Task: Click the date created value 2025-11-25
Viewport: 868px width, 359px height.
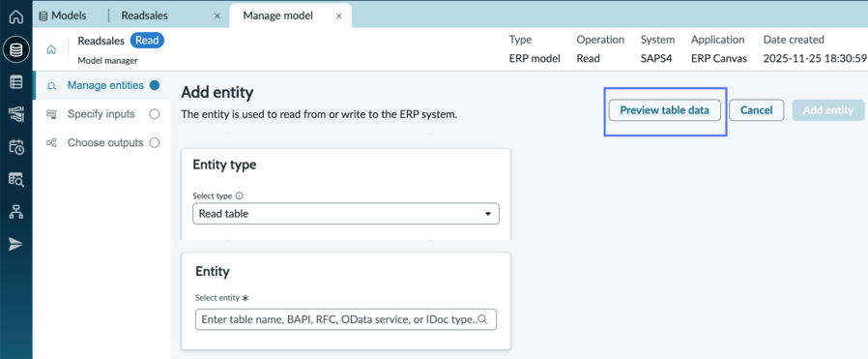Action: 816,58
